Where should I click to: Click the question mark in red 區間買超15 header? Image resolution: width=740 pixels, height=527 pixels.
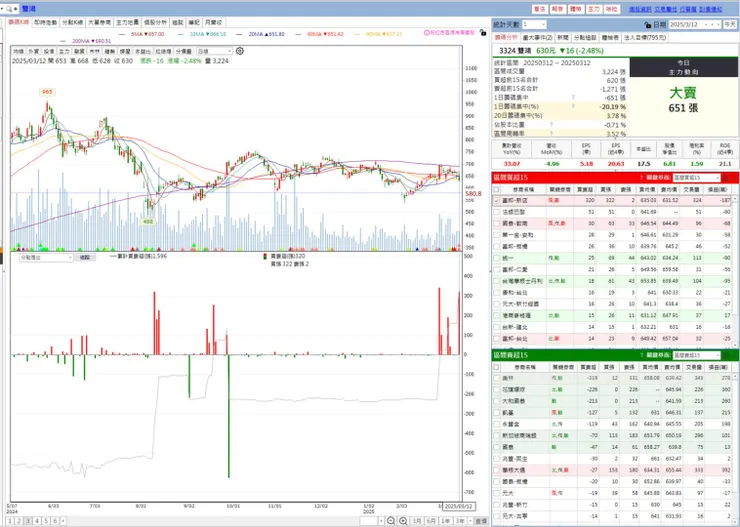pos(641,178)
